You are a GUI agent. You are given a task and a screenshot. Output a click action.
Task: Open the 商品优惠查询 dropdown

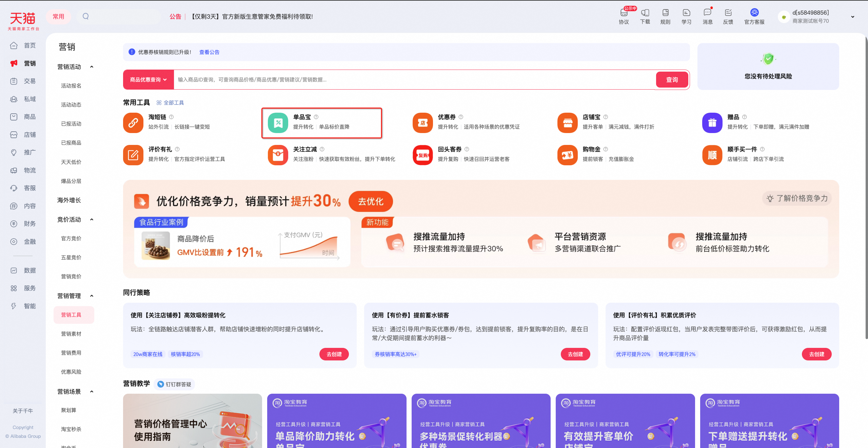[x=149, y=79]
